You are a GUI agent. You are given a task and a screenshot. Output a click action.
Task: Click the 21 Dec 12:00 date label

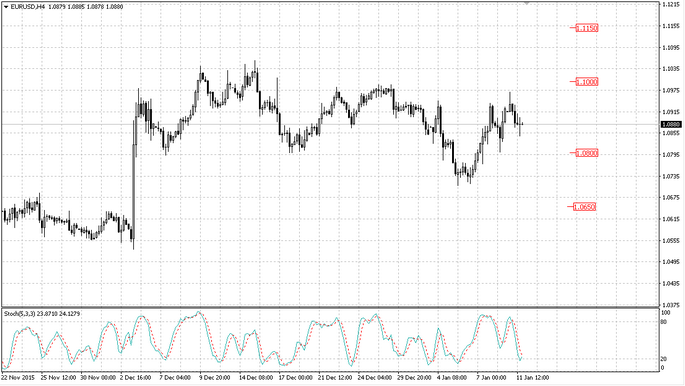pyautogui.click(x=335, y=377)
